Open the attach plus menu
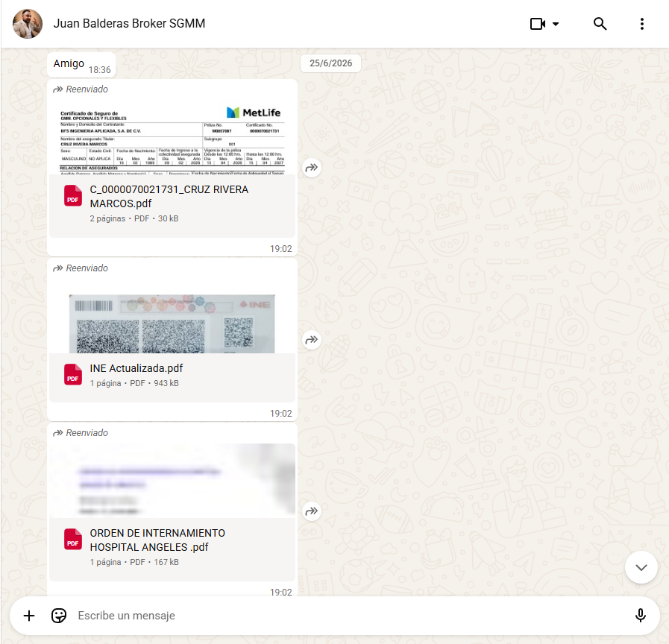This screenshot has height=644, width=669. [29, 616]
